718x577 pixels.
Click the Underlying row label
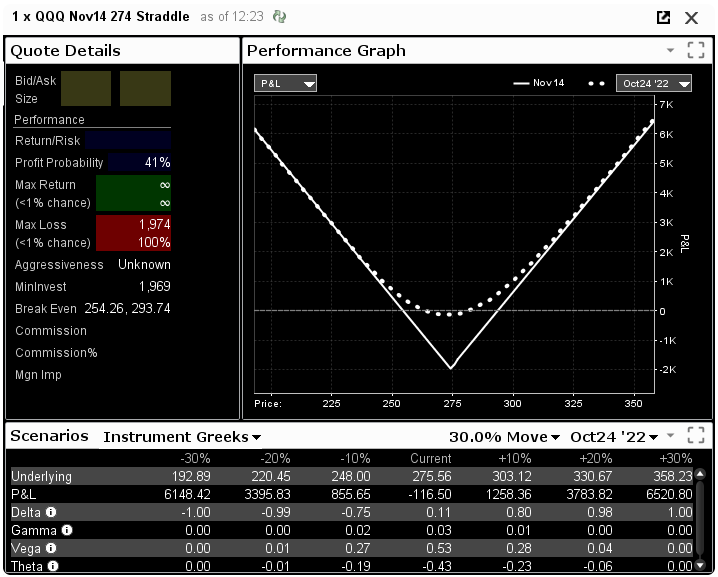click(42, 476)
